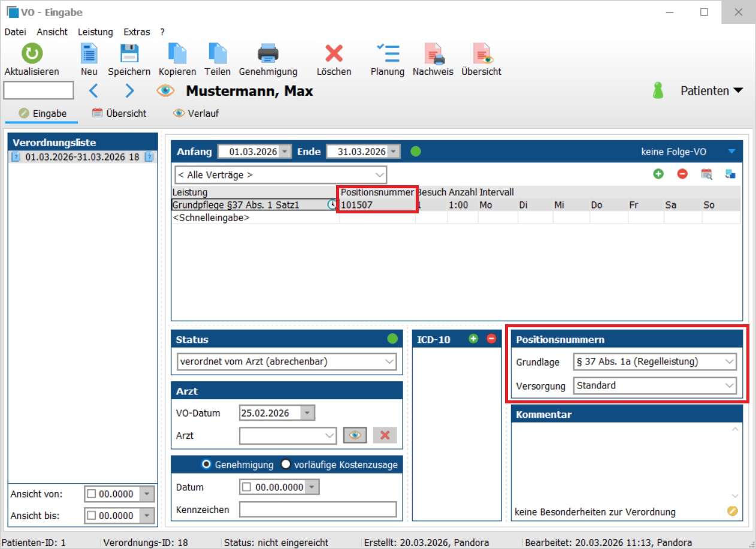The width and height of the screenshot is (756, 549).
Task: Switch to the Verlauf tab
Action: point(196,113)
